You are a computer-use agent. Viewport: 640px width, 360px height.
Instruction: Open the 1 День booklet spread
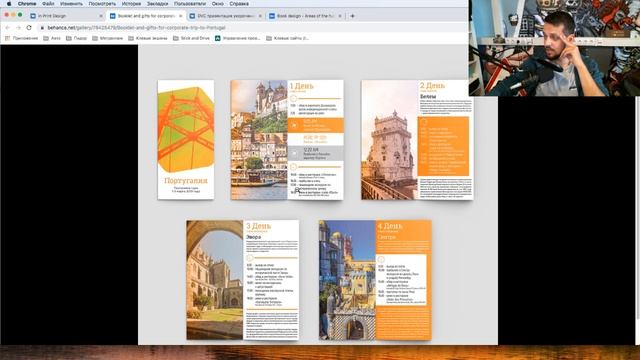287,140
